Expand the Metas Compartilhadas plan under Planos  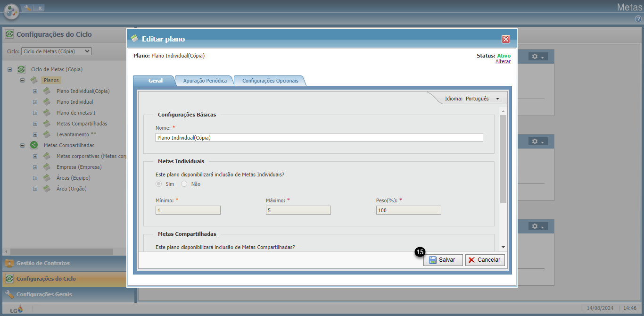point(35,124)
